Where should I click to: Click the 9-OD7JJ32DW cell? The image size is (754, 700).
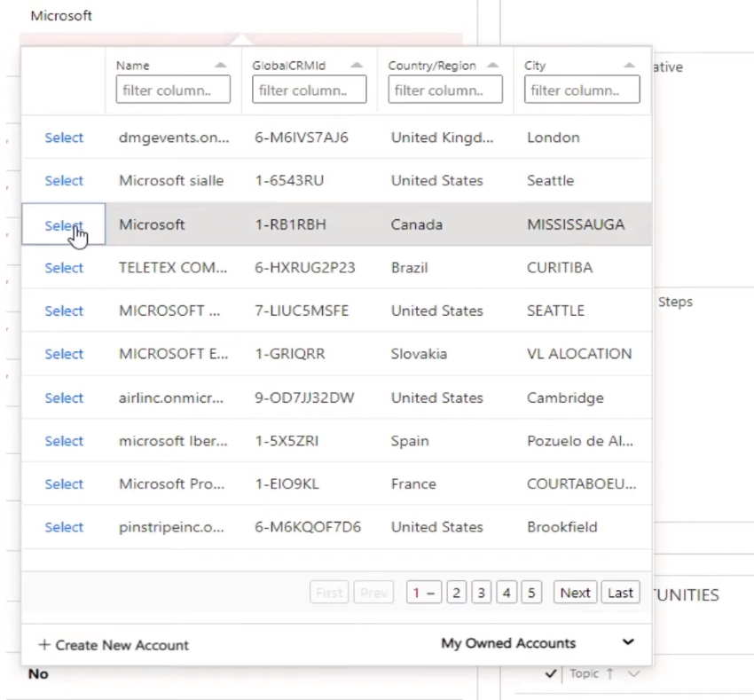click(304, 397)
